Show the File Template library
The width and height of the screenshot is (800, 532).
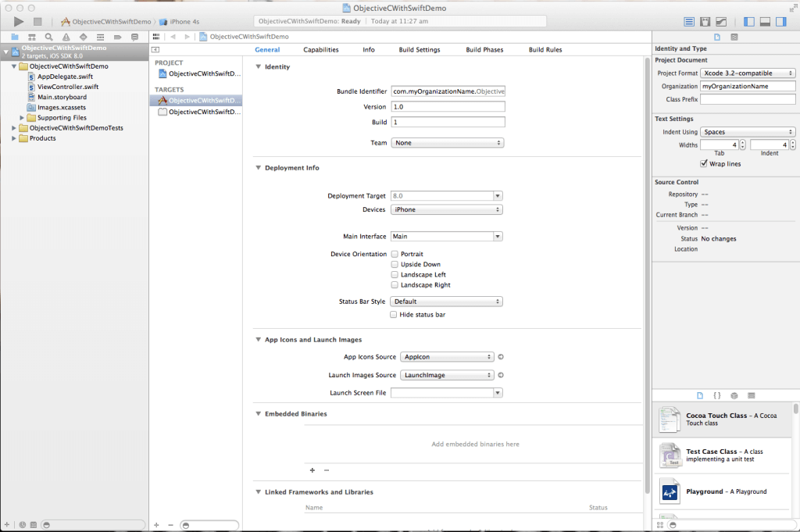pos(700,395)
